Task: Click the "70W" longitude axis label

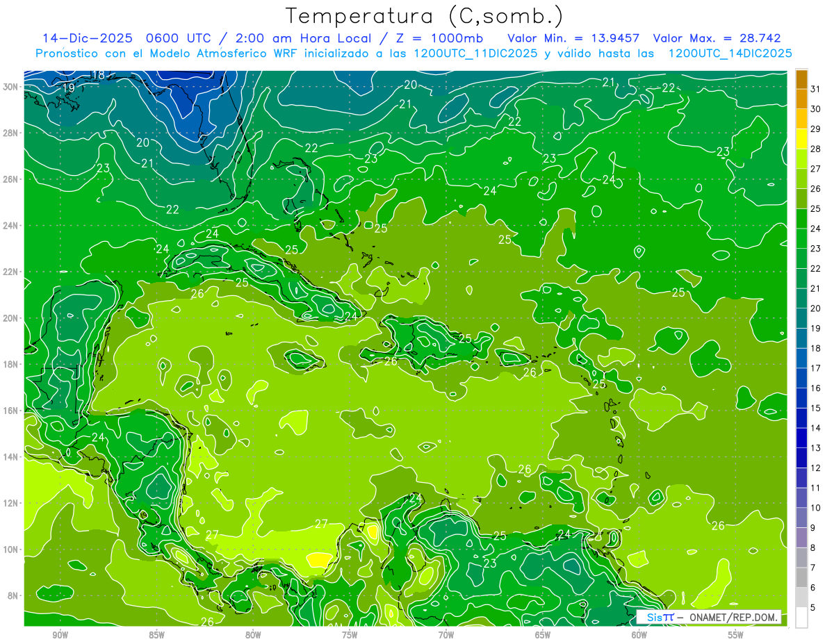Action: coord(446,635)
